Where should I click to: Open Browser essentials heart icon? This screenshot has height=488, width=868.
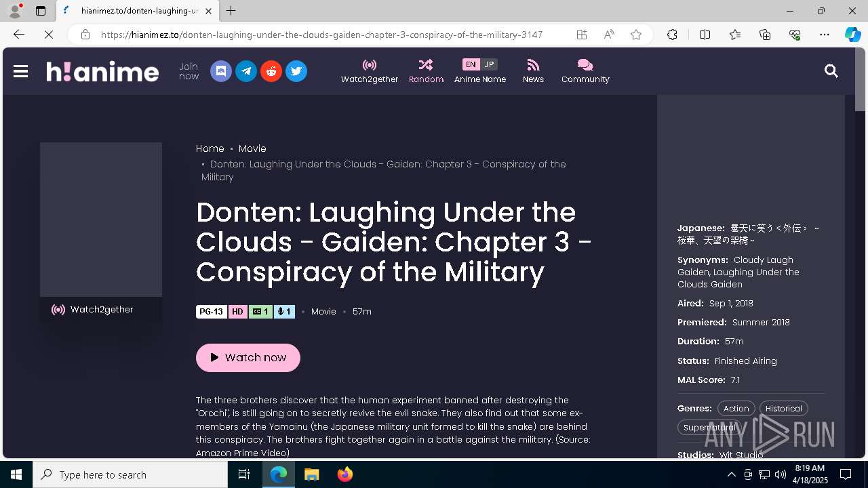(x=795, y=35)
